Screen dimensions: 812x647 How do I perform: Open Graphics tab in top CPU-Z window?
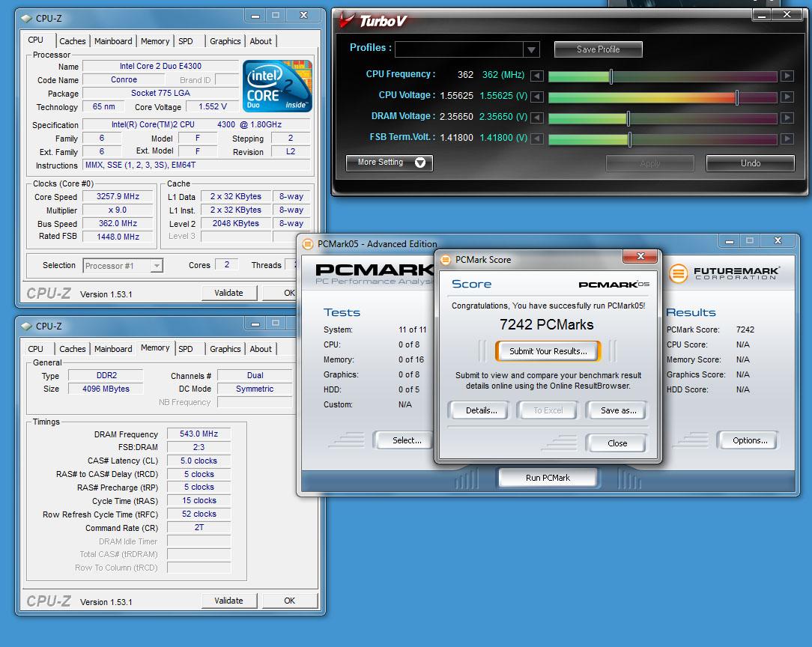tap(225, 41)
